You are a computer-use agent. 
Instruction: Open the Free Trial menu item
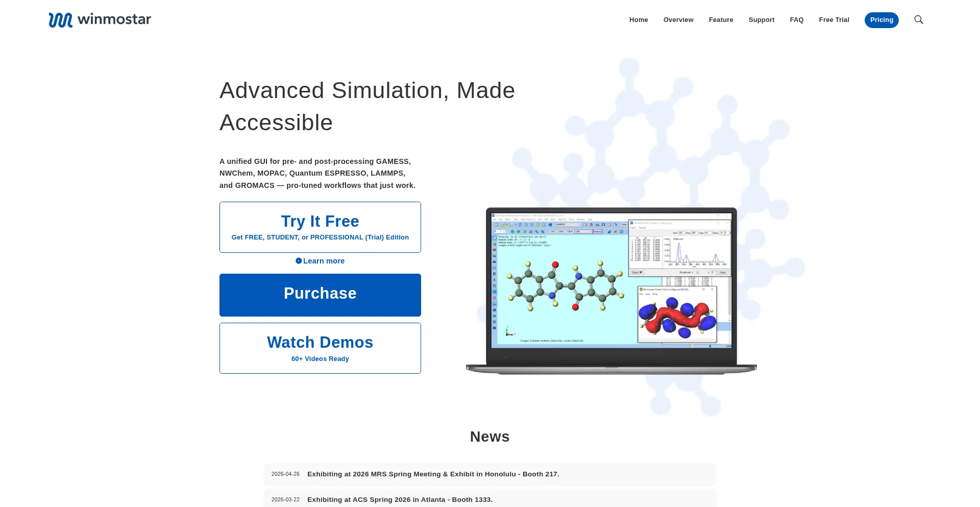click(834, 20)
